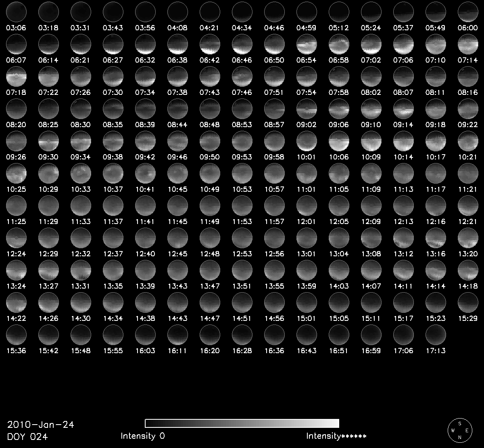Viewport: 484px width, 448px height.
Task: Click the Intensity 0 label
Action: coord(143,436)
